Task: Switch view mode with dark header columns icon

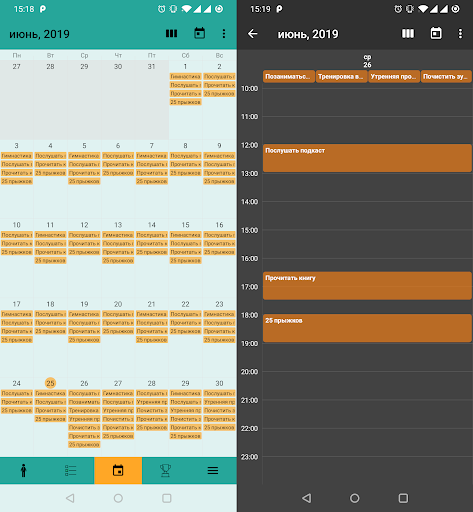Action: [408, 33]
